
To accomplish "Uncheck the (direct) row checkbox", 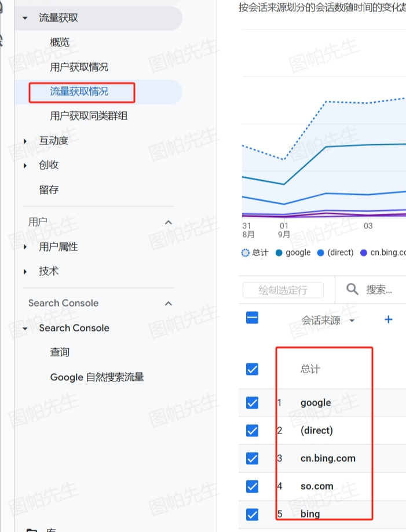I will coord(252,431).
